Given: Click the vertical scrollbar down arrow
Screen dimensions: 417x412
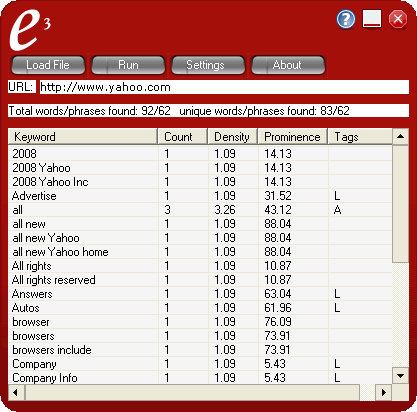Looking at the screenshot, I should coord(401,376).
